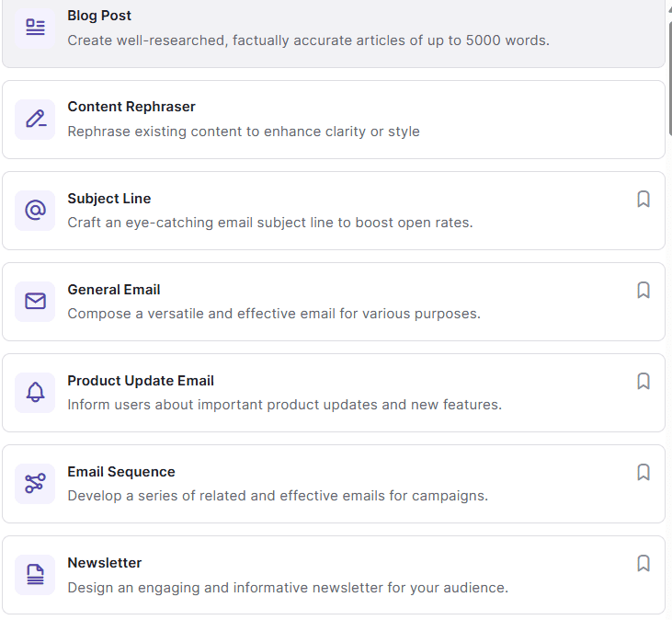
Task: Click the scrollbar up arrow
Action: click(668, 7)
